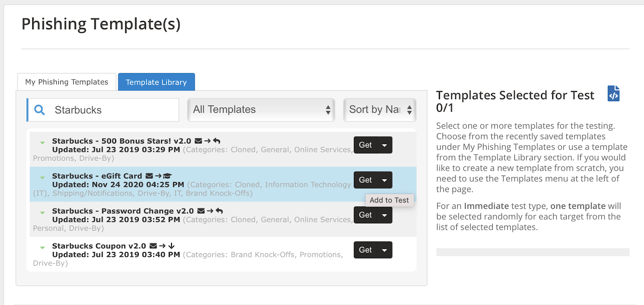Select Starbucks - 500 Bonus Stars! v2.0 title
This screenshot has width=644, height=305.
[x=122, y=141]
